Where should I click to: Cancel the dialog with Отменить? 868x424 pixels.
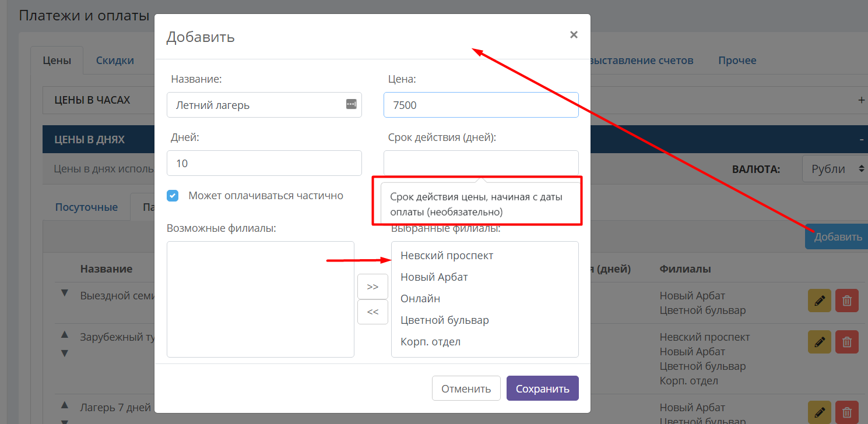[466, 388]
